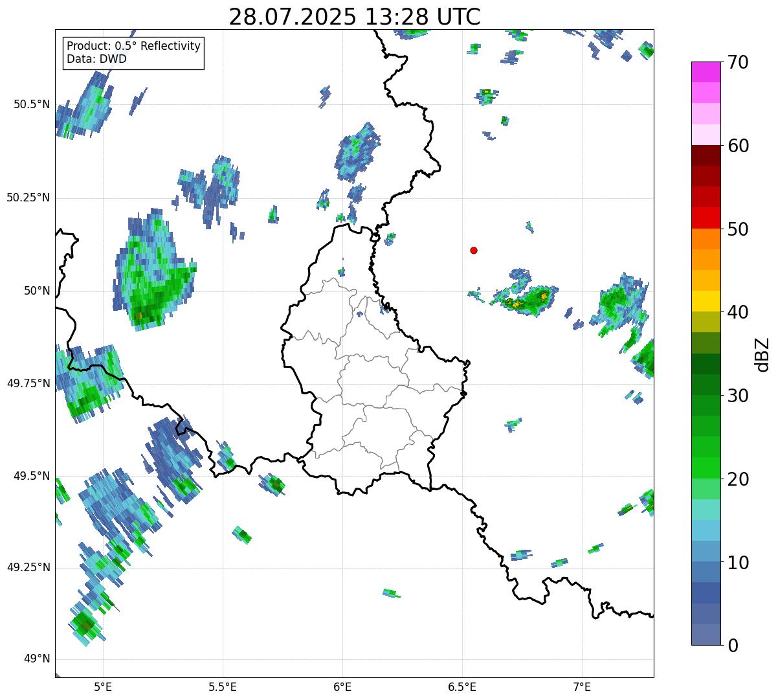Click the longitude label 5°E
Screen dimensions: 778x700
click(104, 687)
